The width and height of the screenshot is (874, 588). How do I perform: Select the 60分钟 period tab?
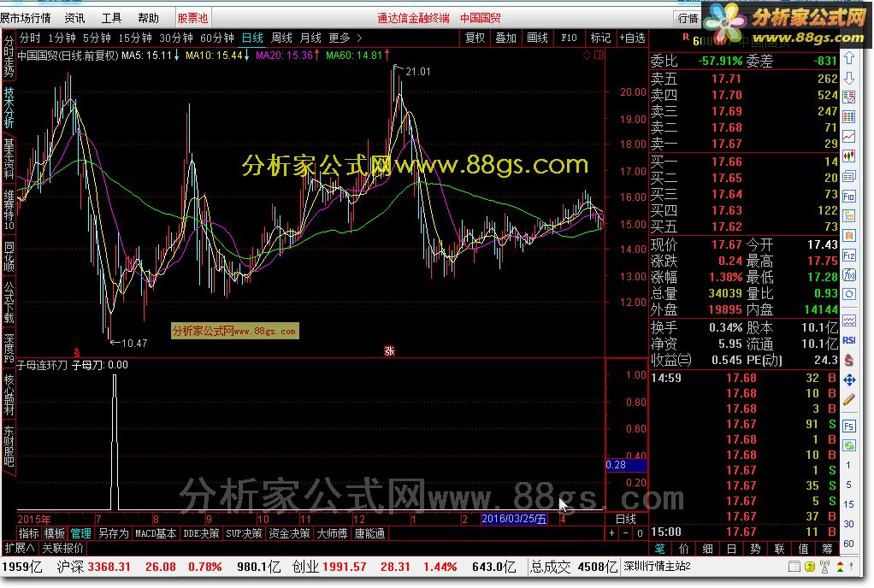217,38
